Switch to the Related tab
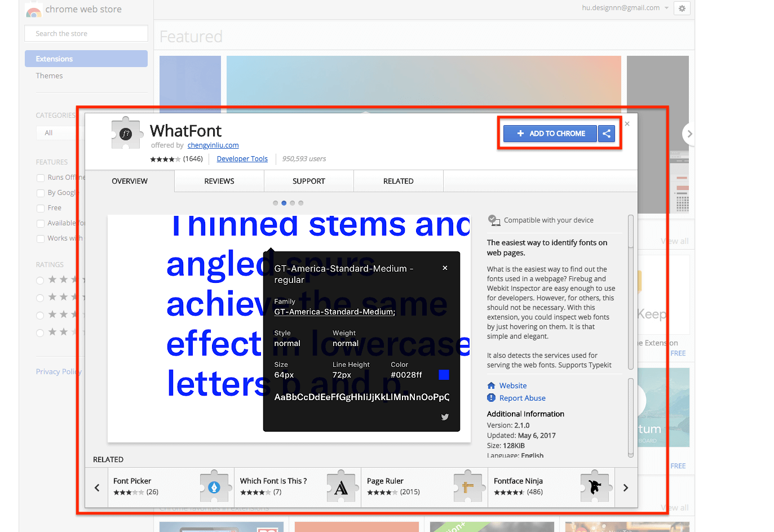The width and height of the screenshot is (774, 532). click(399, 181)
